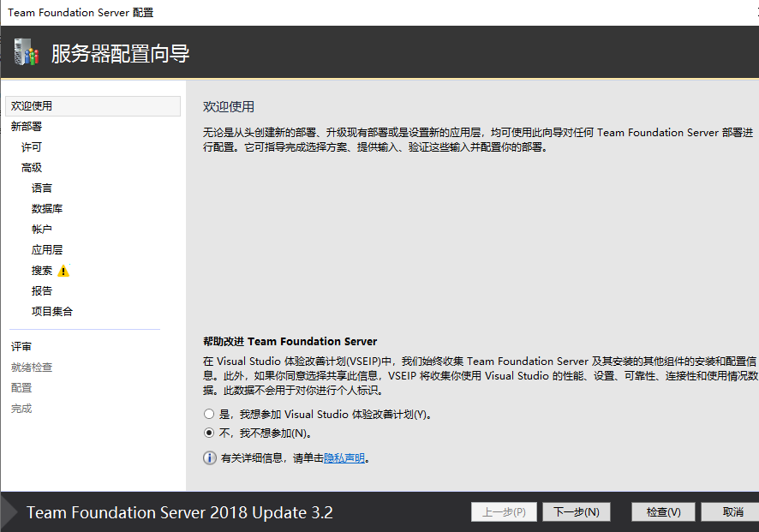This screenshot has height=532, width=759.
Task: Select the 项目集合 step
Action: pyautogui.click(x=52, y=312)
